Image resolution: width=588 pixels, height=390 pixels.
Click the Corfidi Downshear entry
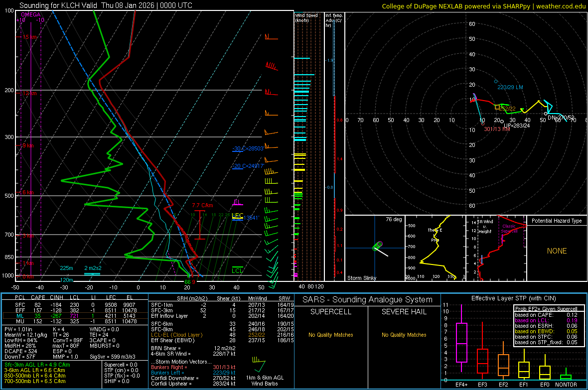(x=193, y=378)
